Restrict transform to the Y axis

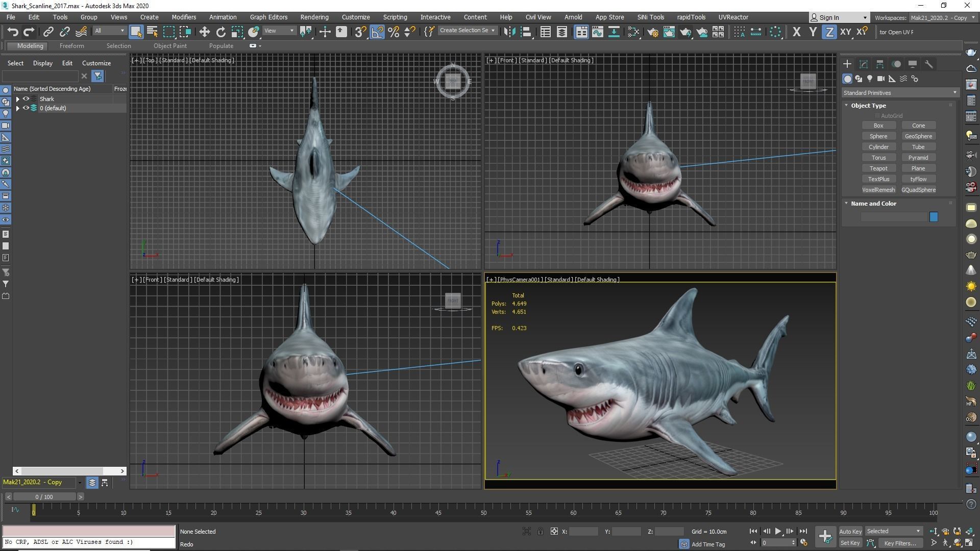[813, 32]
